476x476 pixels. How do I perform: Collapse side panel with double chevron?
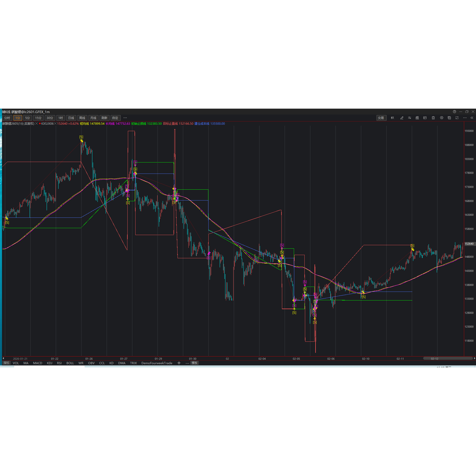pos(472,118)
